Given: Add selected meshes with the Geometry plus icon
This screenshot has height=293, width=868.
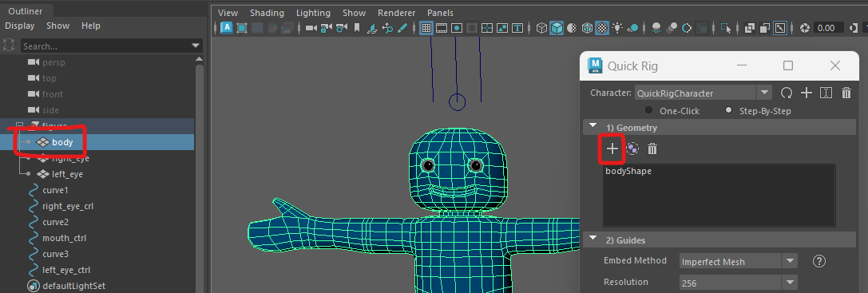Looking at the screenshot, I should pyautogui.click(x=612, y=148).
